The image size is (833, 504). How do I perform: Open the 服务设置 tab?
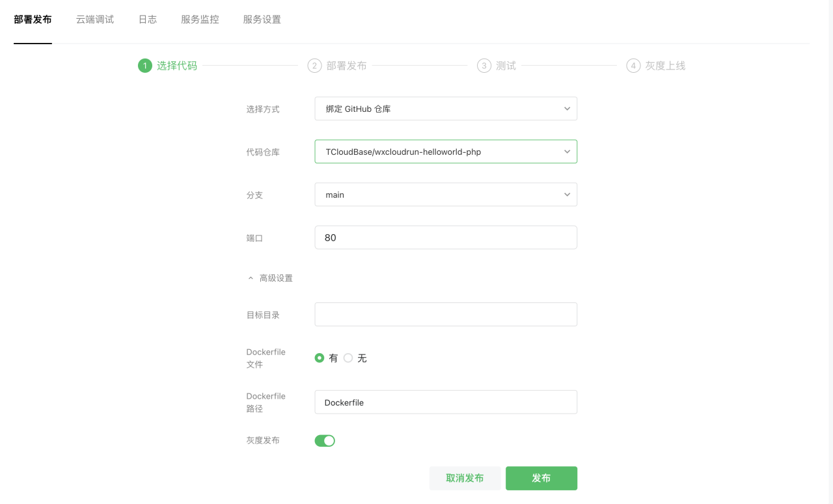pos(261,20)
